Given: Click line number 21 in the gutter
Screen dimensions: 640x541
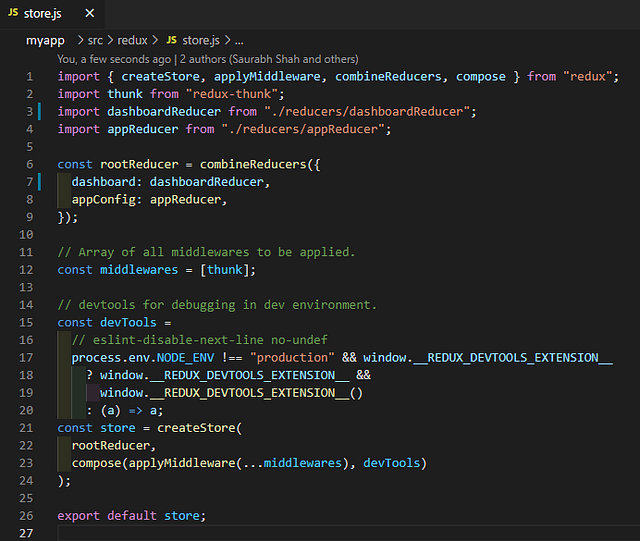Looking at the screenshot, I should 29,428.
